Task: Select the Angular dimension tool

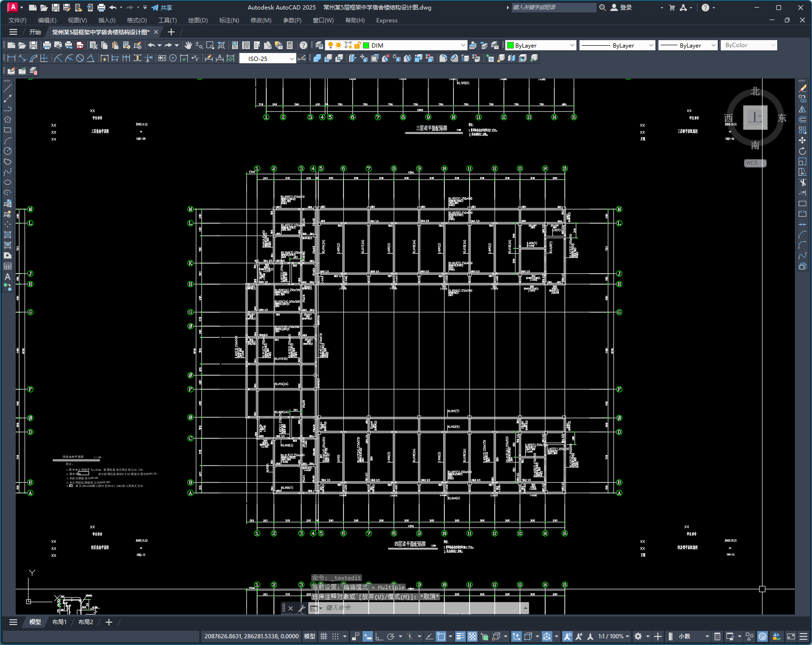Action: pyautogui.click(x=90, y=58)
